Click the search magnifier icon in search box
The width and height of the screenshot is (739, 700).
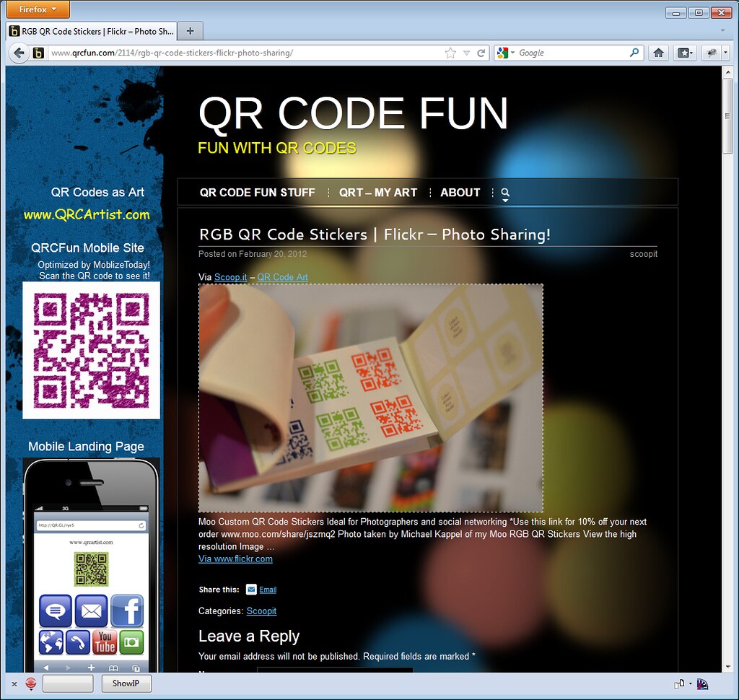(634, 53)
